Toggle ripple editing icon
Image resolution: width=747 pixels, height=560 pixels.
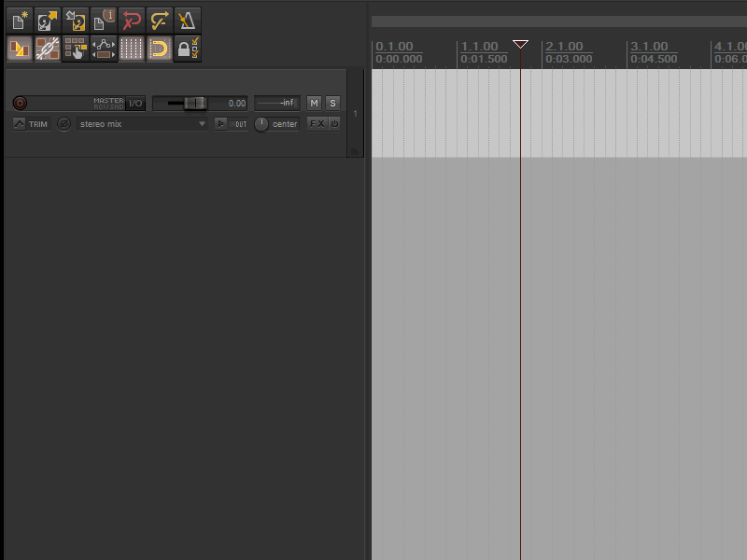click(76, 49)
